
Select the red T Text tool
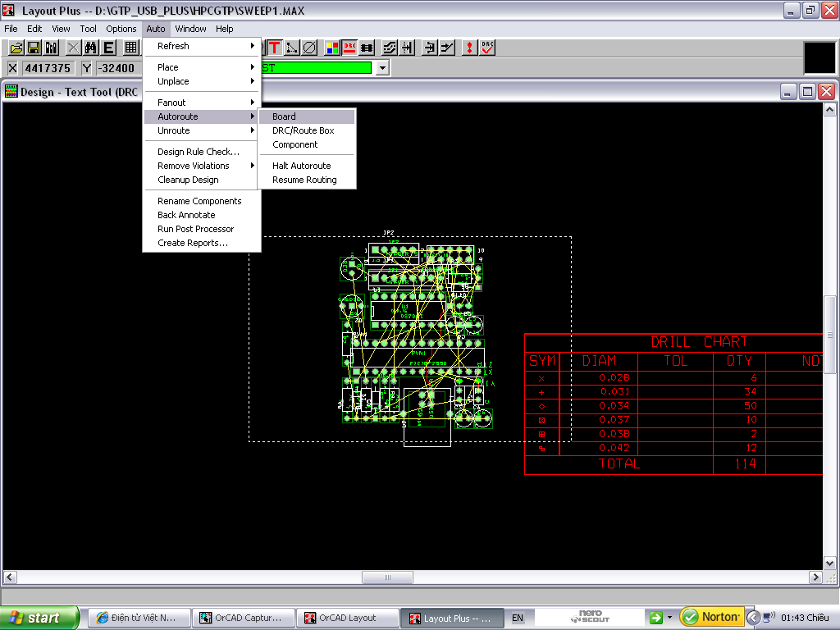(x=274, y=48)
